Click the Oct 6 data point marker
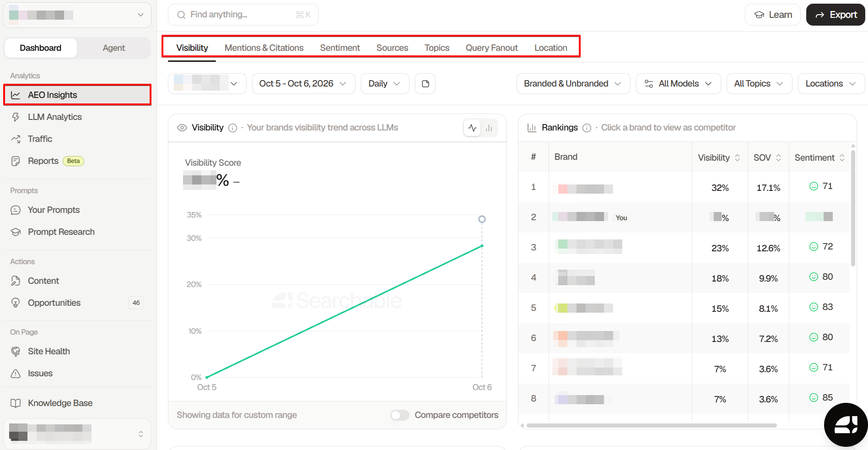 point(482,219)
